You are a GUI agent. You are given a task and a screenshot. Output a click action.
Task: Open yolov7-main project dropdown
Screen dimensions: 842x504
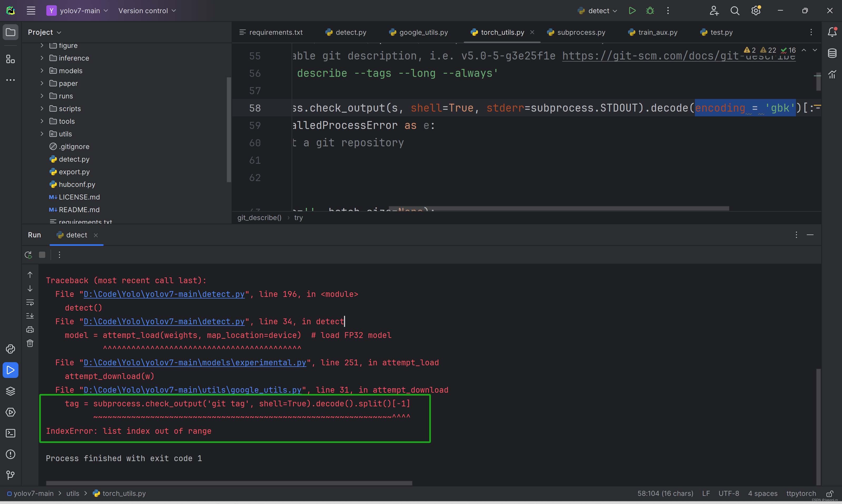pyautogui.click(x=77, y=11)
